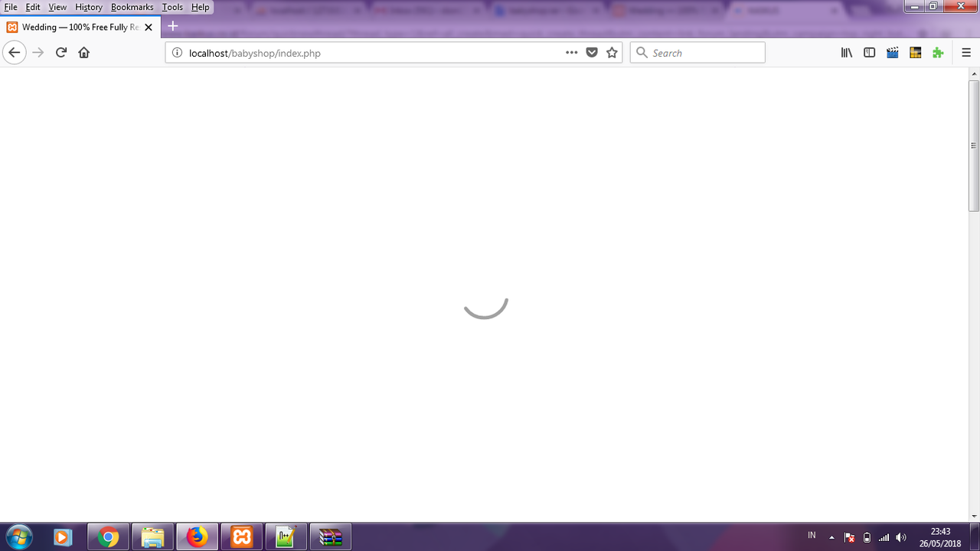
Task: Click the green puzzle piece extension icon
Action: tap(938, 53)
